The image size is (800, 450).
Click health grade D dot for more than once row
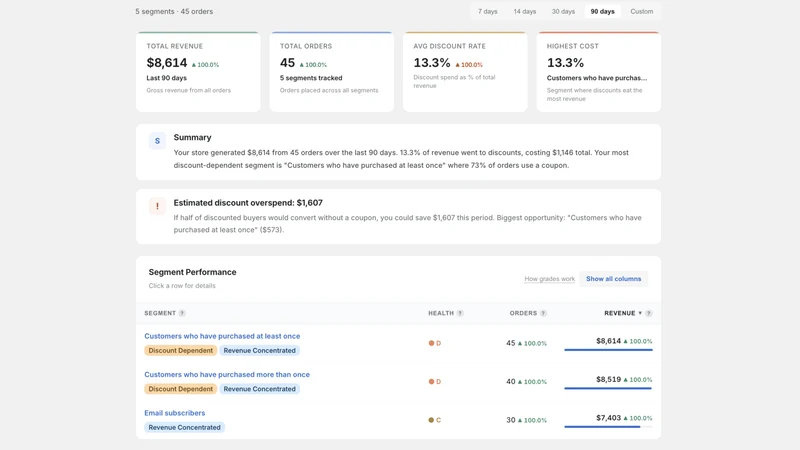[431, 382]
